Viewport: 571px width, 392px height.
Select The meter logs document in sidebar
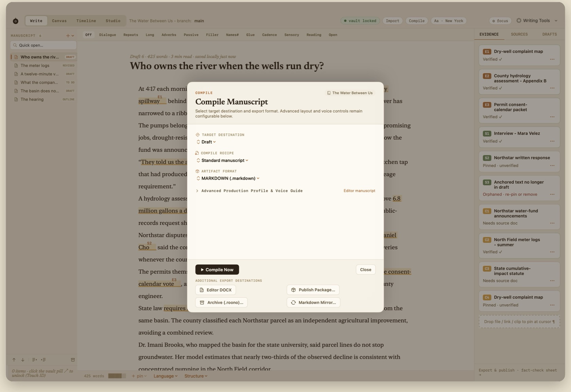tap(44, 66)
